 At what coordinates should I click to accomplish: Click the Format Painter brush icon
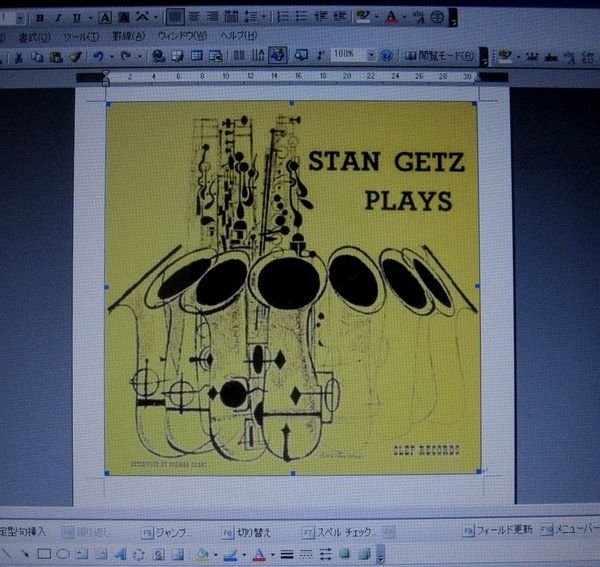[x=75, y=55]
